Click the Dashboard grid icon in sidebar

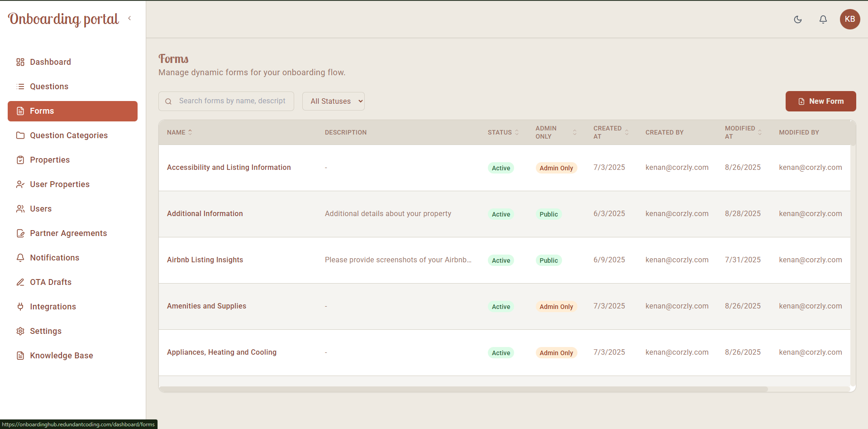click(x=20, y=62)
